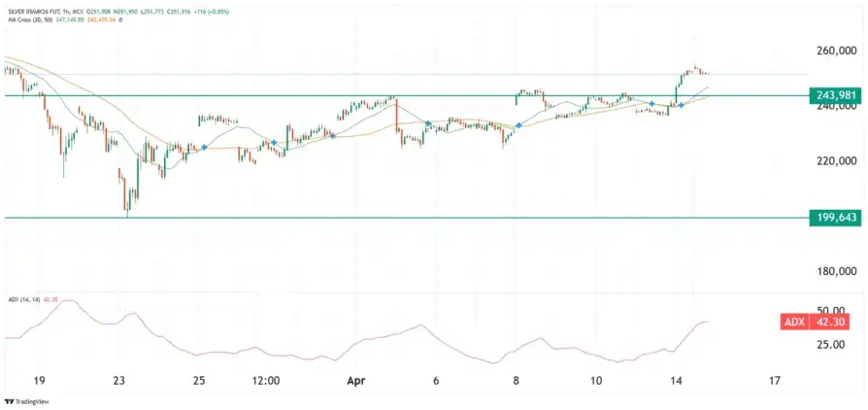Click the TradingView logo

pos(26,401)
